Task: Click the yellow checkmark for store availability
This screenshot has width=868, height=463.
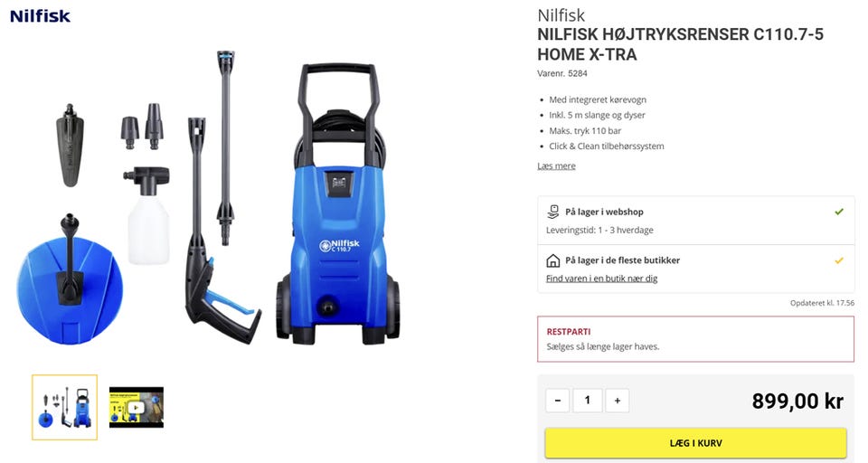Action: (839, 260)
